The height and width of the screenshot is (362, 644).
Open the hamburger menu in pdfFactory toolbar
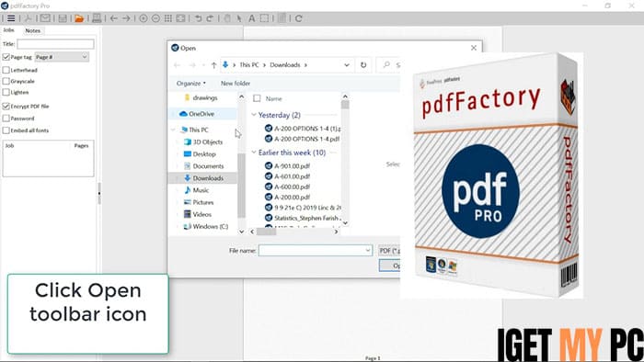[11, 18]
